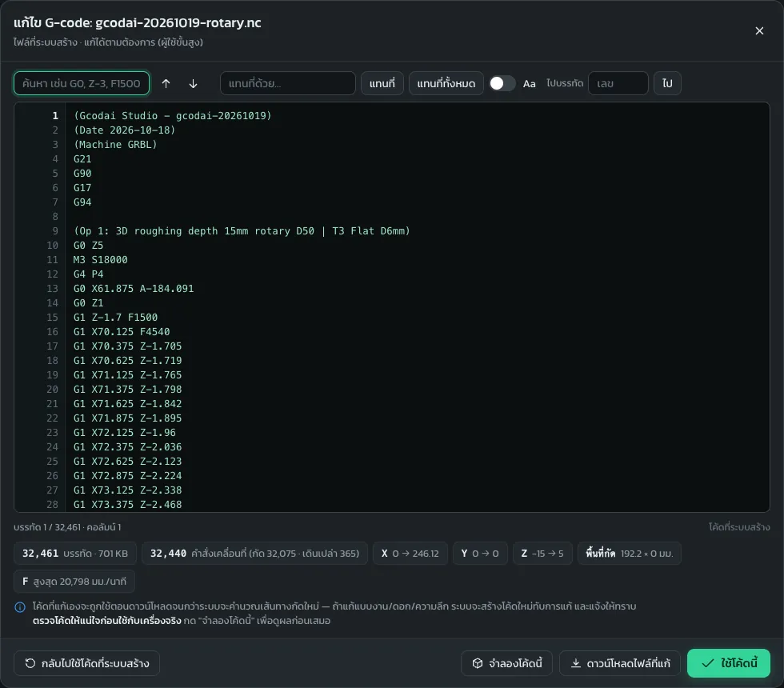Select code line 'G90'
Screen dimensions: 784x688
pos(82,174)
